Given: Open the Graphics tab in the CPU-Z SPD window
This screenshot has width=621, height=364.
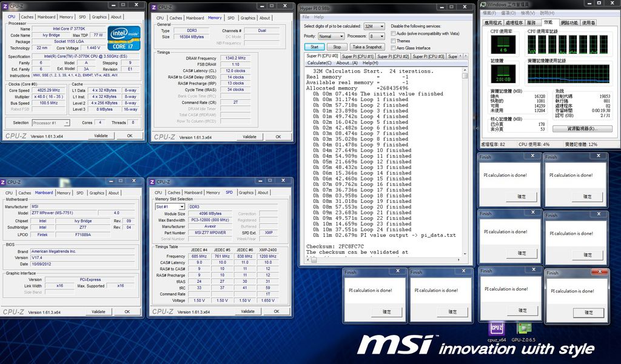Looking at the screenshot, I should click(246, 192).
